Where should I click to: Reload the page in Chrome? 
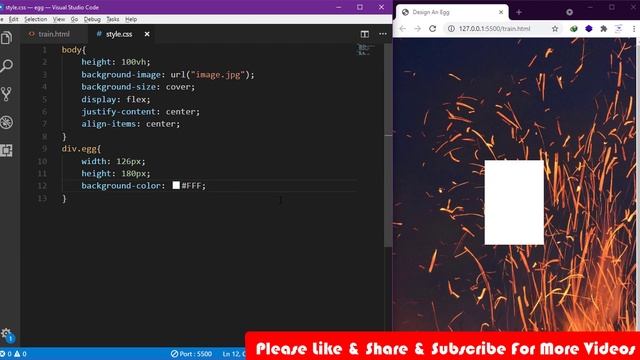point(433,29)
